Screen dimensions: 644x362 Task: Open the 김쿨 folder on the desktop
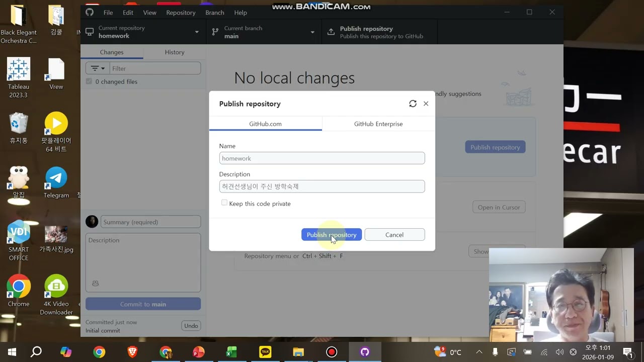[56, 21]
